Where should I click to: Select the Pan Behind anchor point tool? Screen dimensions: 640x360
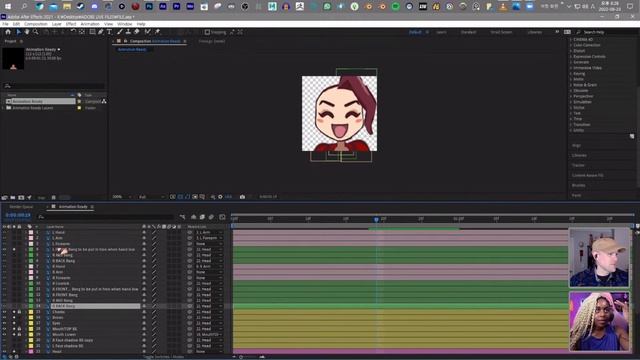pyautogui.click(x=82, y=32)
